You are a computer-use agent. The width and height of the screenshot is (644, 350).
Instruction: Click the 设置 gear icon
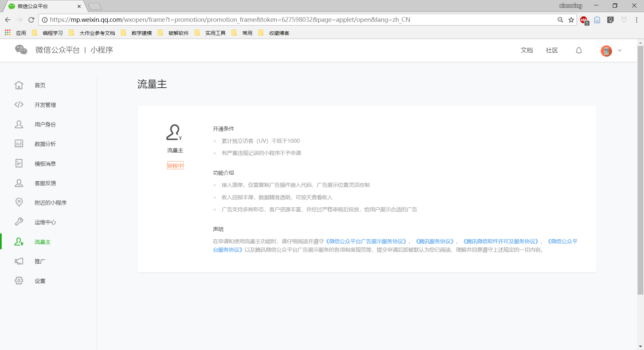tap(19, 281)
